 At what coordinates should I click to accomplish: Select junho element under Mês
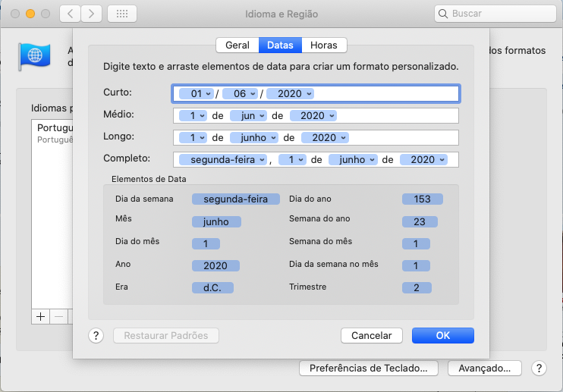point(216,221)
